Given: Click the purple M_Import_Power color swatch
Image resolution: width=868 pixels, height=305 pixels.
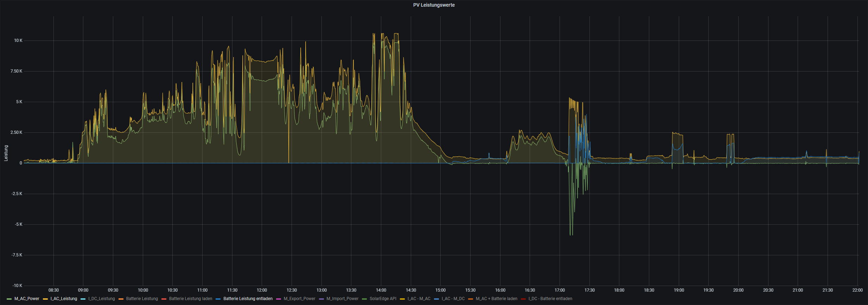Looking at the screenshot, I should tap(321, 299).
